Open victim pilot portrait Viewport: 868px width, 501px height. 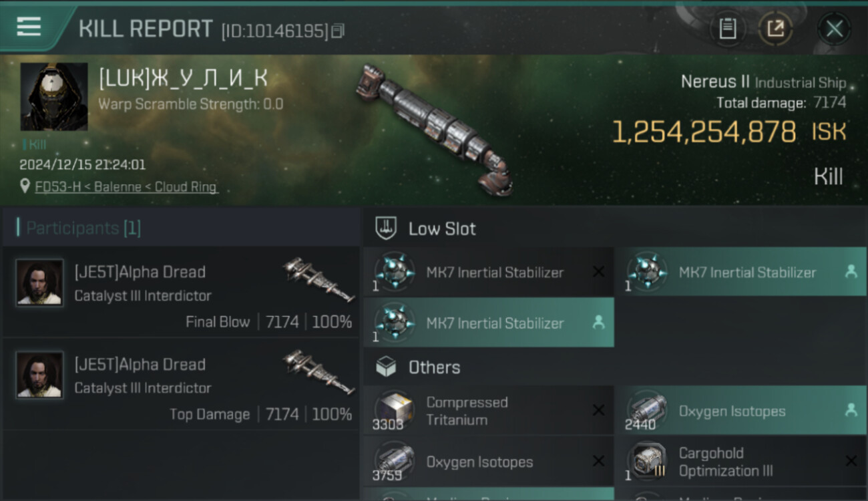click(54, 97)
